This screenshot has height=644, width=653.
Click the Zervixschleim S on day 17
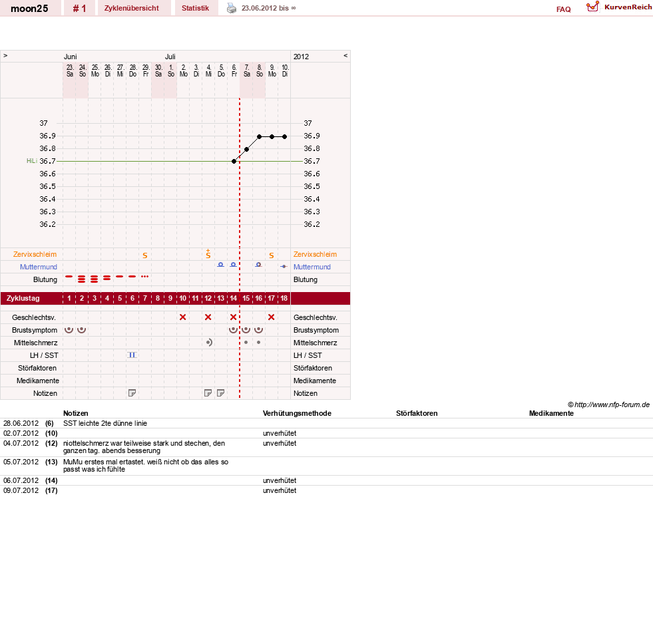coord(271,255)
